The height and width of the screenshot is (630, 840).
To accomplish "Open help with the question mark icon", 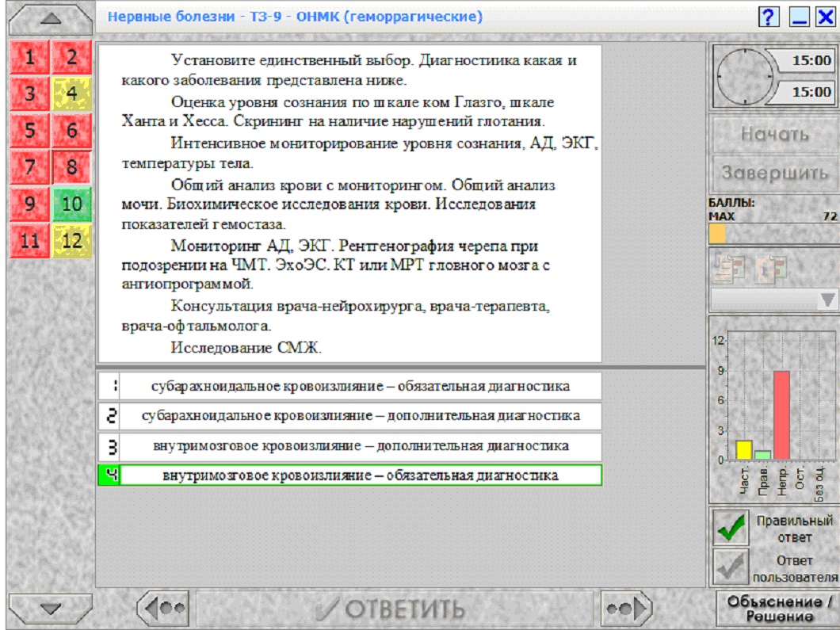I will (x=769, y=17).
